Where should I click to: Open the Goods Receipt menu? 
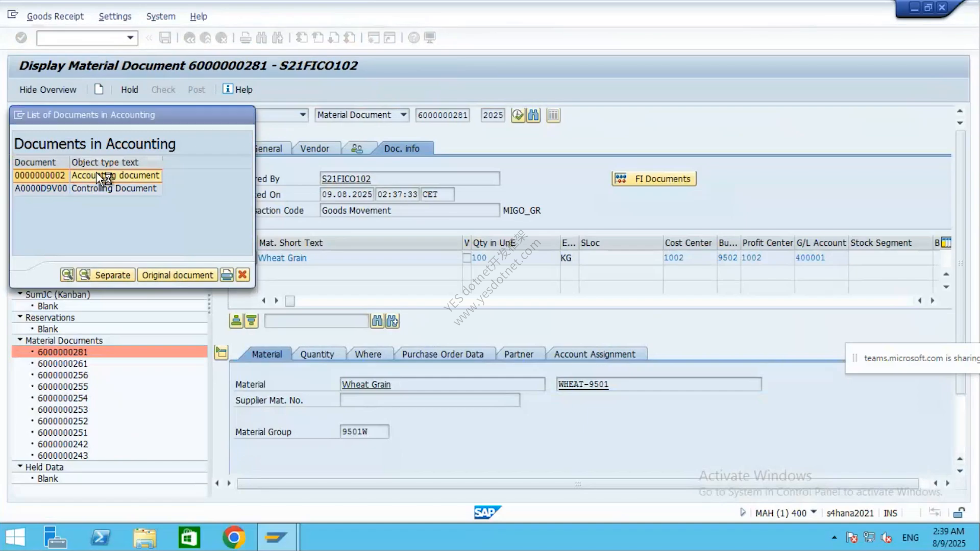(55, 16)
